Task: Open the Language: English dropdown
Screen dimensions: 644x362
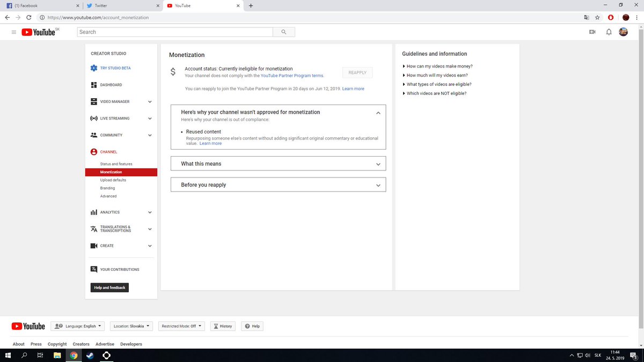Action: point(78,326)
